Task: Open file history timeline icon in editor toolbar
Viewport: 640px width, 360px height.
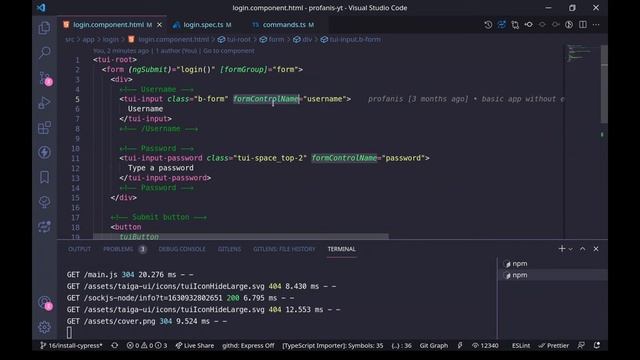Action: point(488,25)
